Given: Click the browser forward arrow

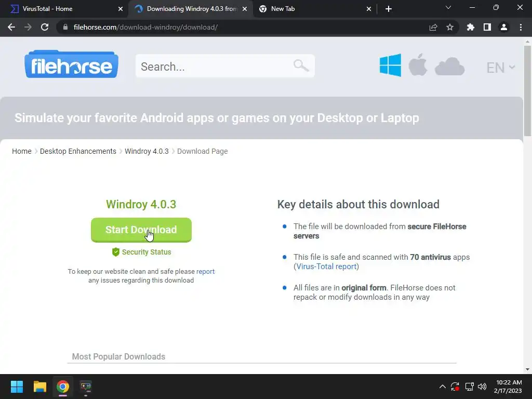Looking at the screenshot, I should point(28,27).
